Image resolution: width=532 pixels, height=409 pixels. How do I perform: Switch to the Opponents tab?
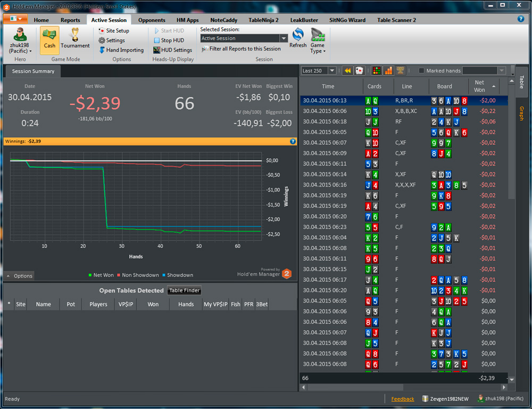(x=152, y=20)
